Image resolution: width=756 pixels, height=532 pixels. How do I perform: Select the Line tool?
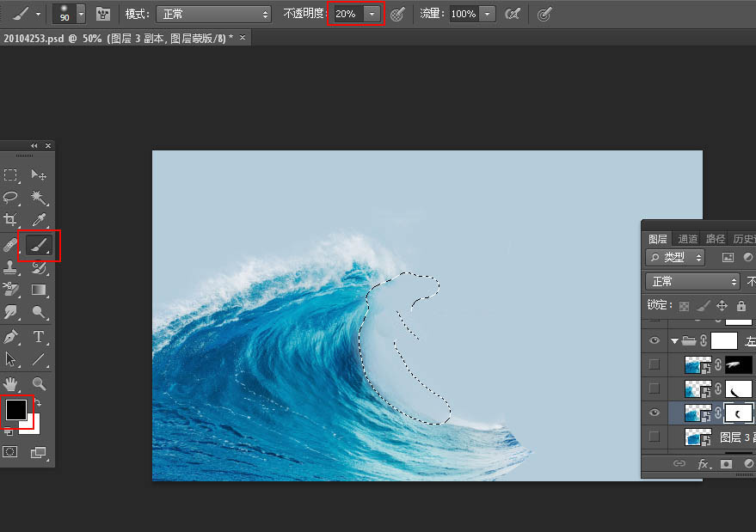[39, 359]
